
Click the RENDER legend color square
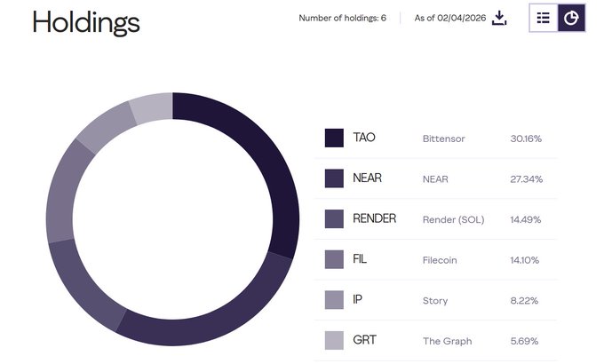[x=334, y=218]
